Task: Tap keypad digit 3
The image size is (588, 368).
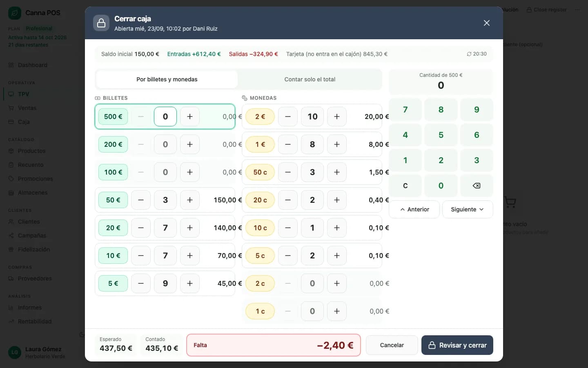Action: (477, 160)
